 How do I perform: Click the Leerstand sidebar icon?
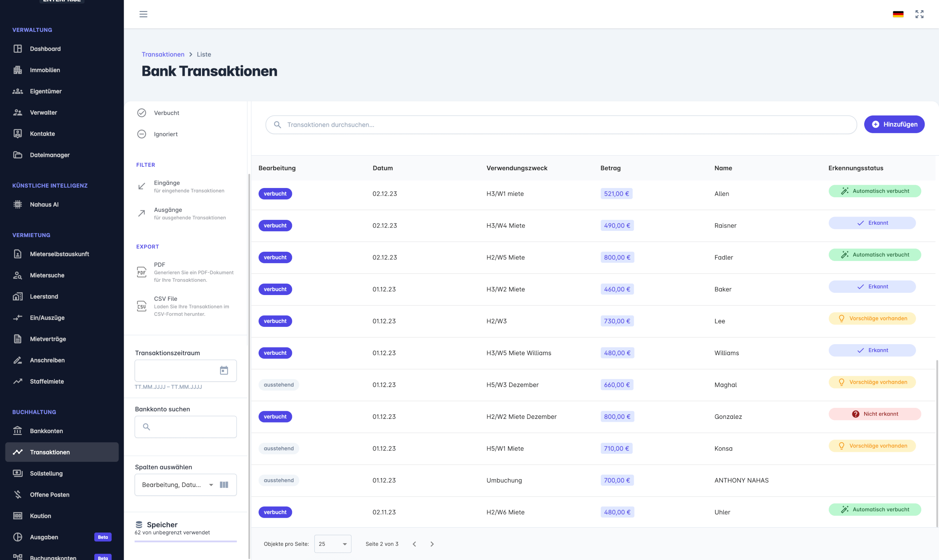(x=18, y=296)
